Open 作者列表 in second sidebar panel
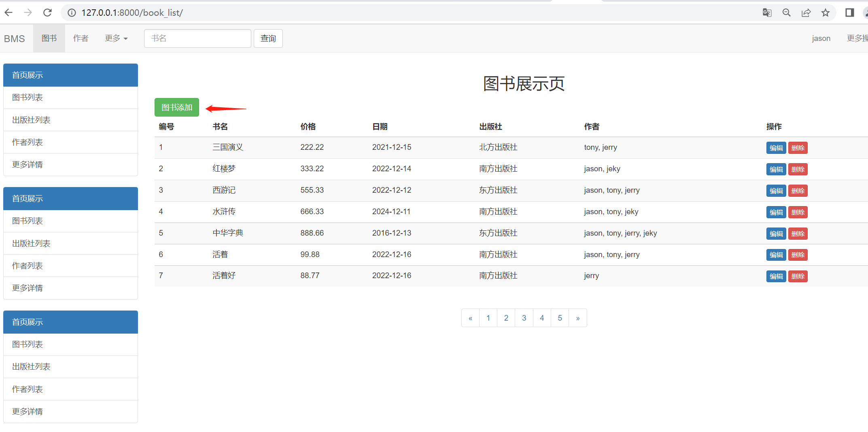This screenshot has width=868, height=432. [x=70, y=266]
